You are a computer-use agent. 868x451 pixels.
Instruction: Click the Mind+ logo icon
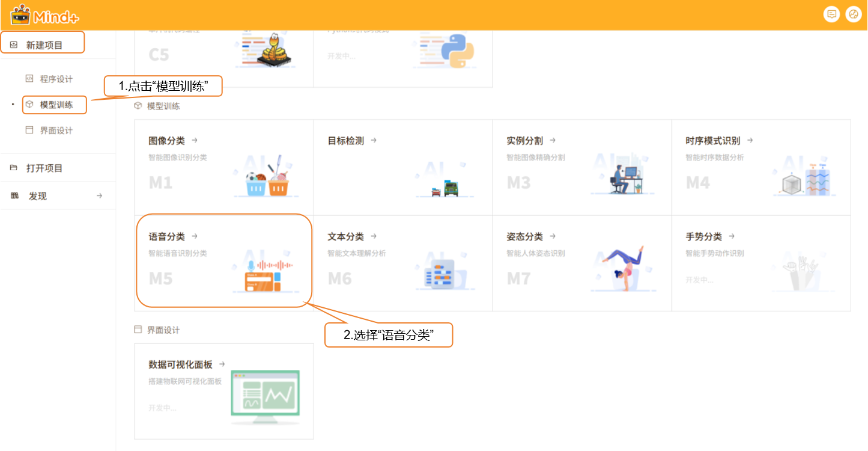click(x=20, y=14)
